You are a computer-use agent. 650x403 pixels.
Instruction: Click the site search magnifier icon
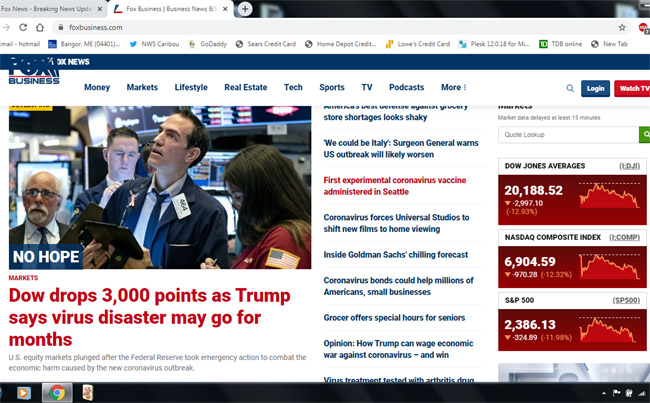tap(570, 88)
